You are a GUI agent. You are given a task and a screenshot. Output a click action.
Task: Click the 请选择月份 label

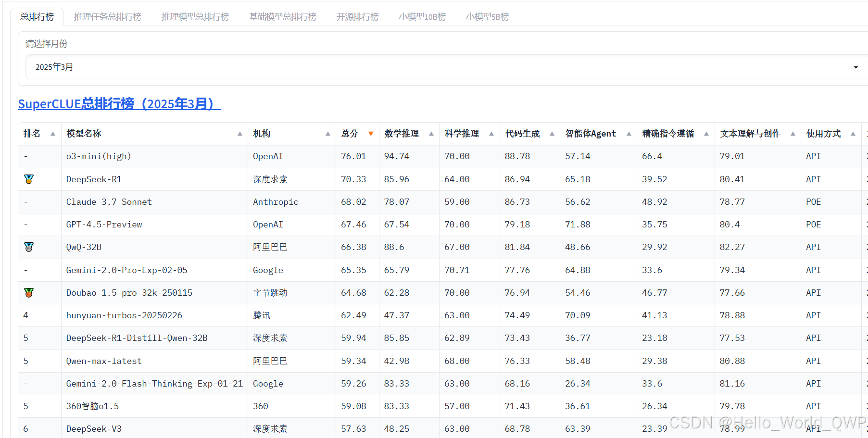click(47, 44)
